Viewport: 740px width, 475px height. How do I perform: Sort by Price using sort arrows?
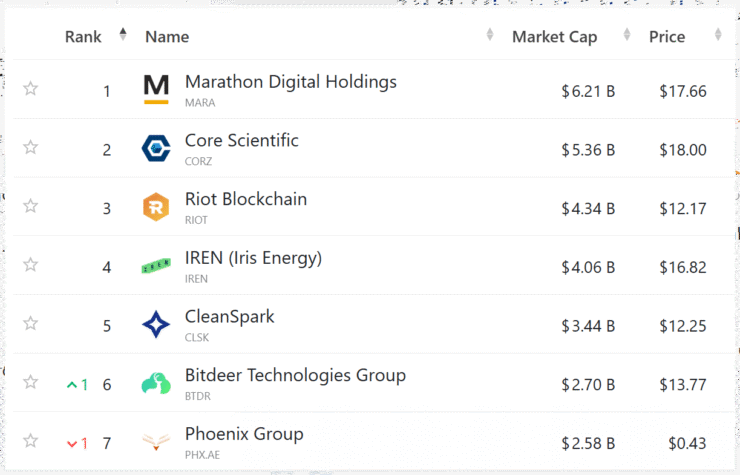718,34
